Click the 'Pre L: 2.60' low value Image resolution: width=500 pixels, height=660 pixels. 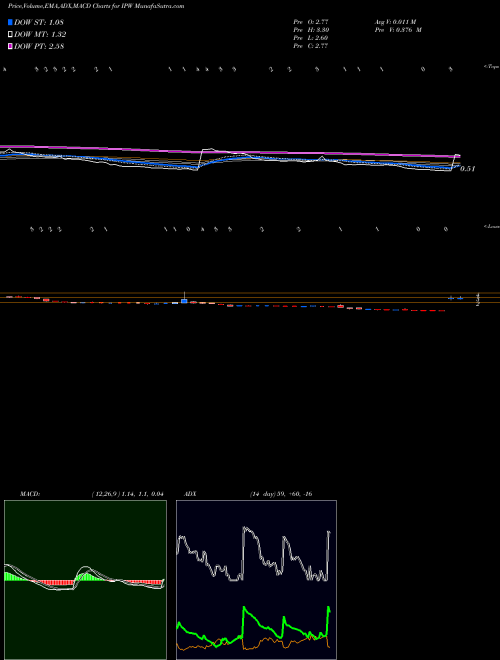[x=311, y=38]
